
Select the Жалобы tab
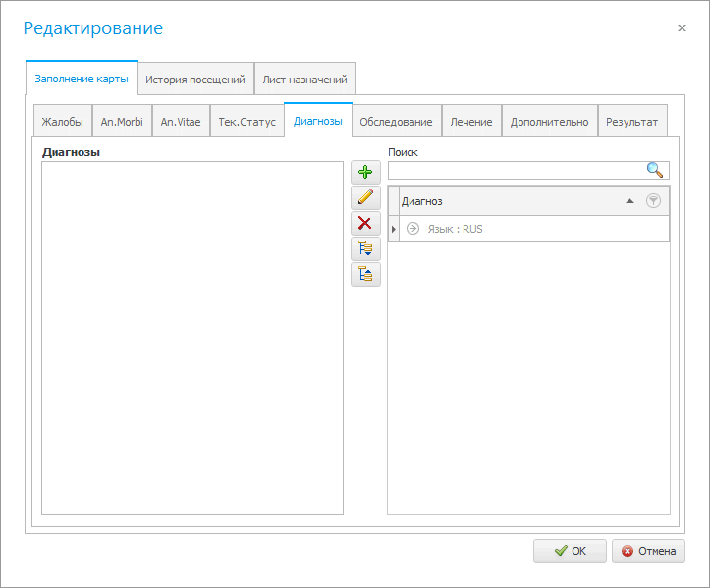click(x=63, y=122)
